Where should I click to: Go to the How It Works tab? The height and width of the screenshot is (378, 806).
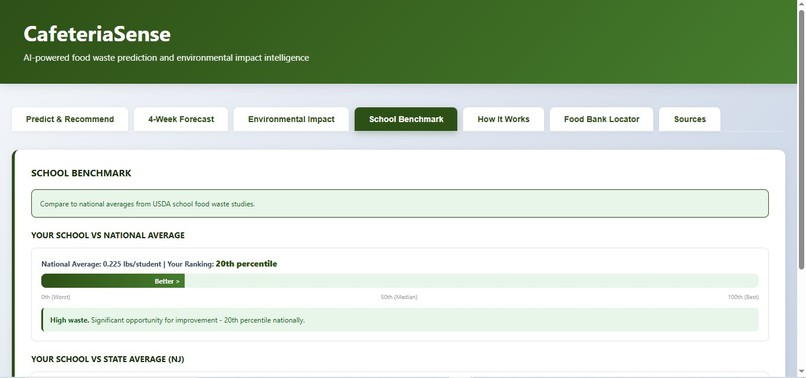(x=503, y=119)
